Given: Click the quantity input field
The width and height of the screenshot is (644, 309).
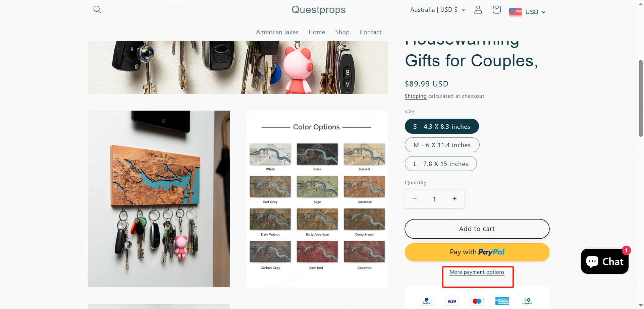Looking at the screenshot, I should click(434, 199).
